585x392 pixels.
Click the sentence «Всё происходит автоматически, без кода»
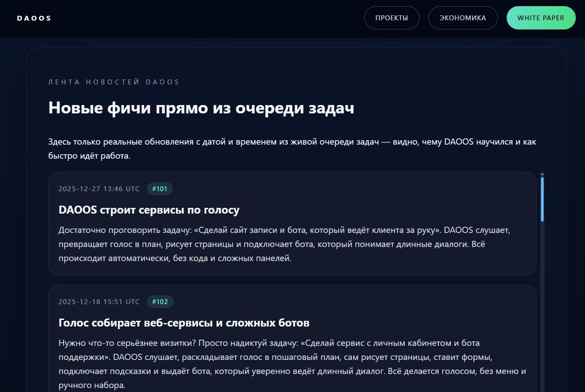click(x=176, y=258)
